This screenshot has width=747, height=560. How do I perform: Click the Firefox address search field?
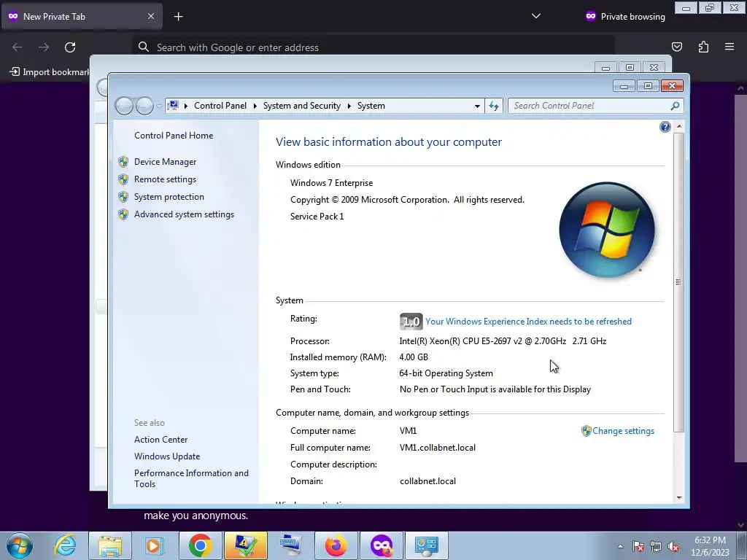[x=373, y=47]
